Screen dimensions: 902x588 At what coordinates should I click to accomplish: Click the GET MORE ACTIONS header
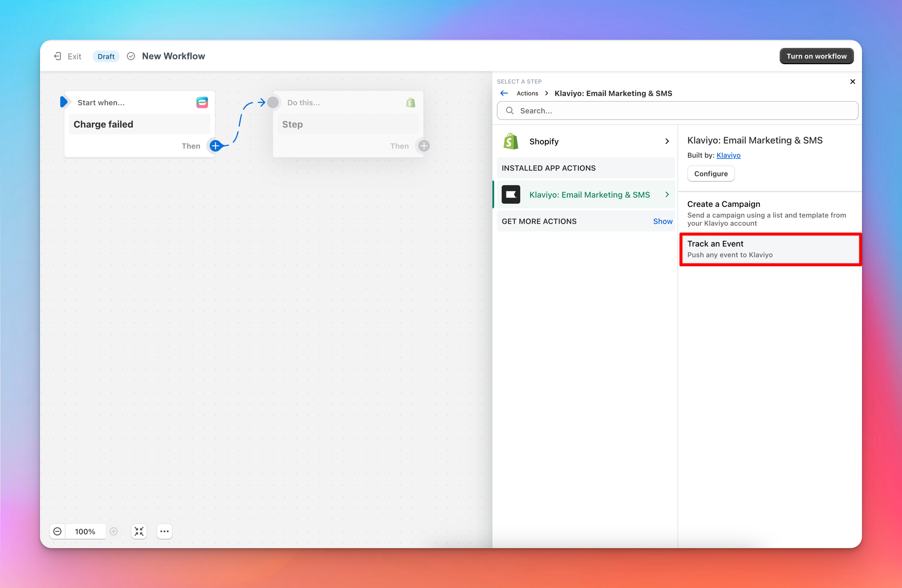(x=539, y=221)
